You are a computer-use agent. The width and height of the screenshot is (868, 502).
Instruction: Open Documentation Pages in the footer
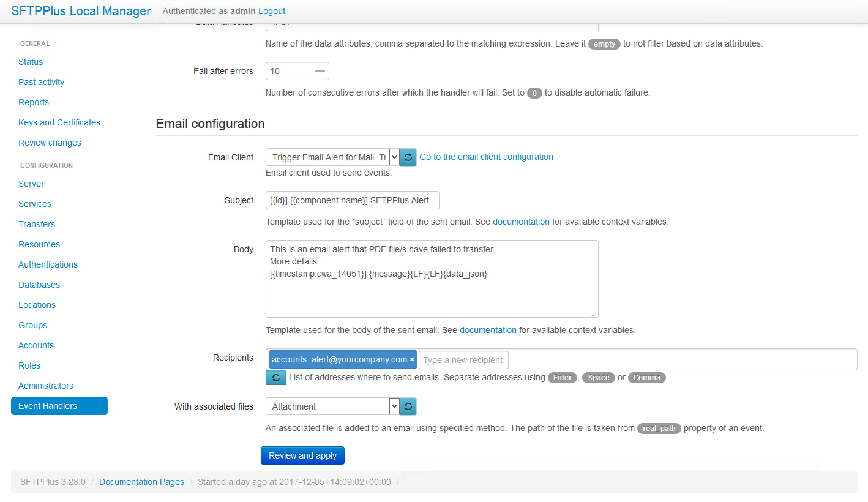click(x=142, y=482)
